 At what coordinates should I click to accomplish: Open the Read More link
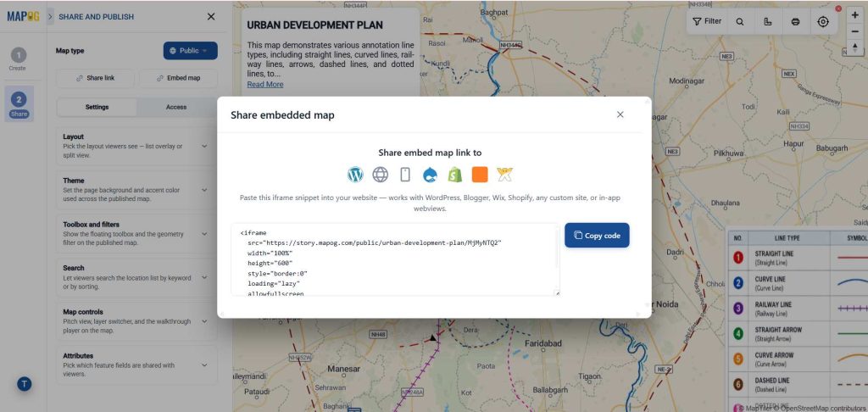click(265, 84)
